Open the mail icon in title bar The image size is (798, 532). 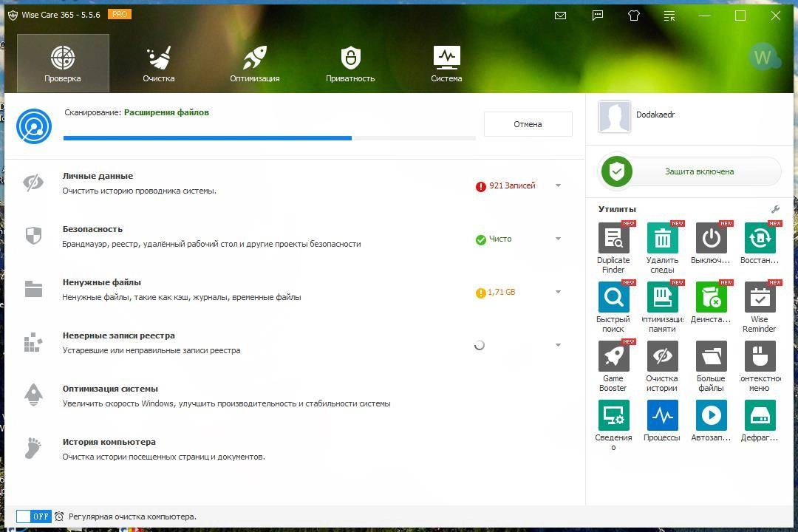tap(560, 16)
